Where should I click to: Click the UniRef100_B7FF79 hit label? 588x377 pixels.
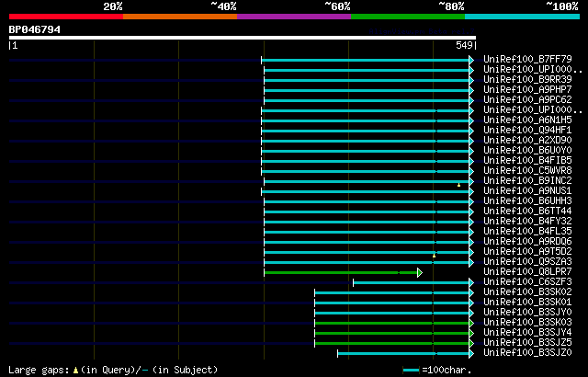pyautogui.click(x=527, y=59)
